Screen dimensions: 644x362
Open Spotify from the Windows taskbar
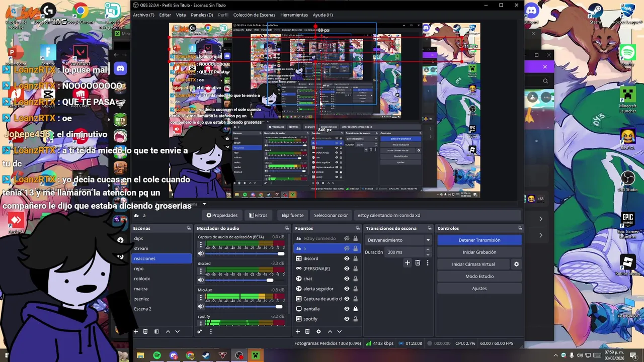(157, 355)
